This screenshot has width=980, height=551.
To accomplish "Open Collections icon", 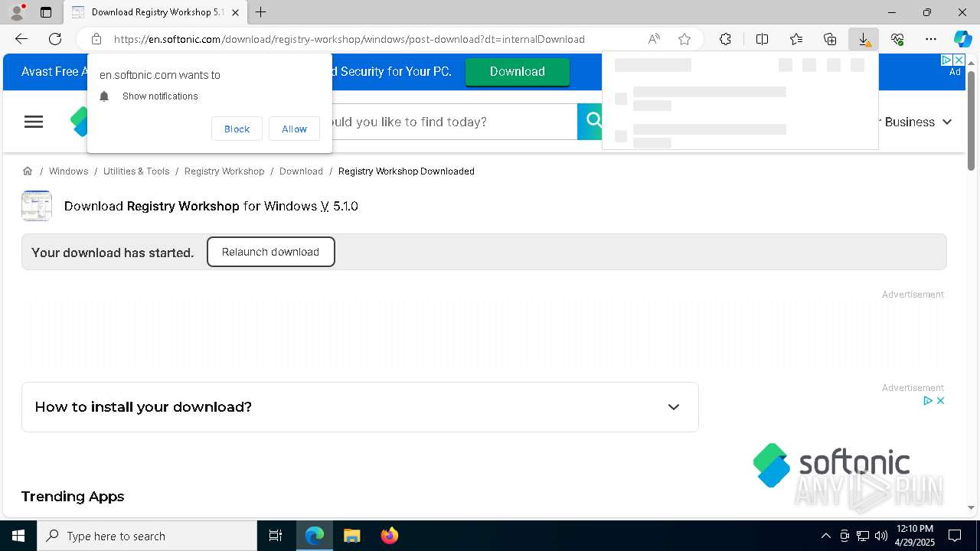I will tap(830, 39).
